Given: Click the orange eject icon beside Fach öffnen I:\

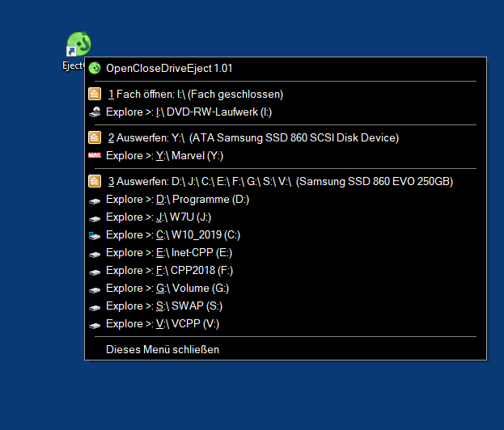Looking at the screenshot, I should coord(95,94).
